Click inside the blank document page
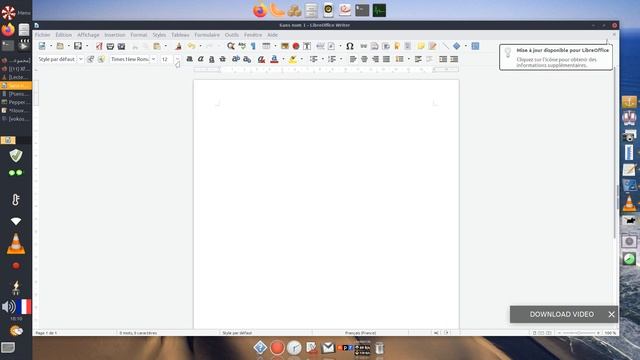This screenshot has width=640, height=360. pyautogui.click(x=326, y=204)
